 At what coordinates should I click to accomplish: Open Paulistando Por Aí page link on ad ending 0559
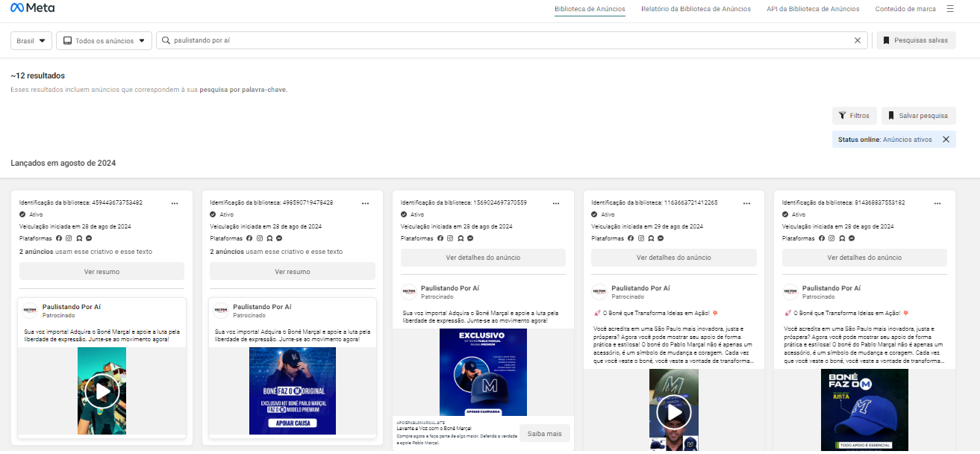[450, 288]
